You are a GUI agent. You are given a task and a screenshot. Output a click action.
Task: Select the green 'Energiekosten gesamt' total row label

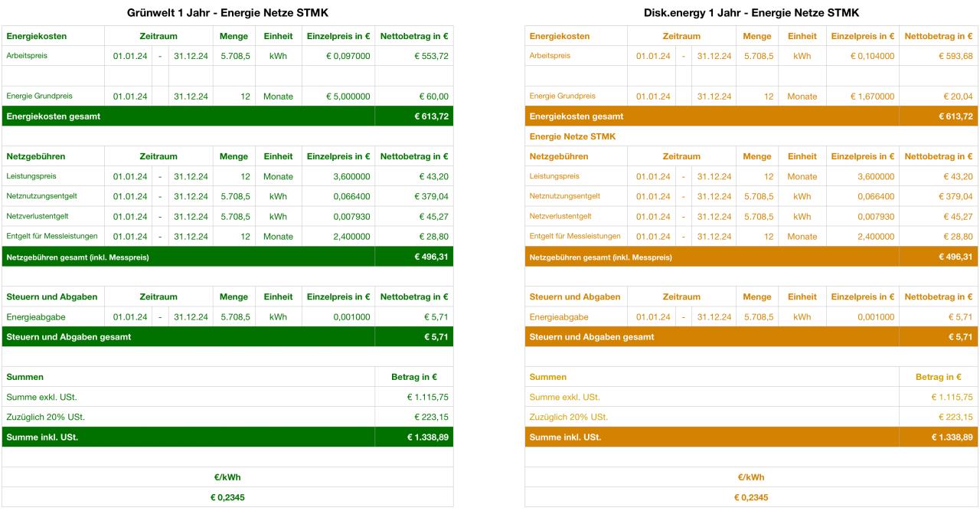(x=54, y=116)
